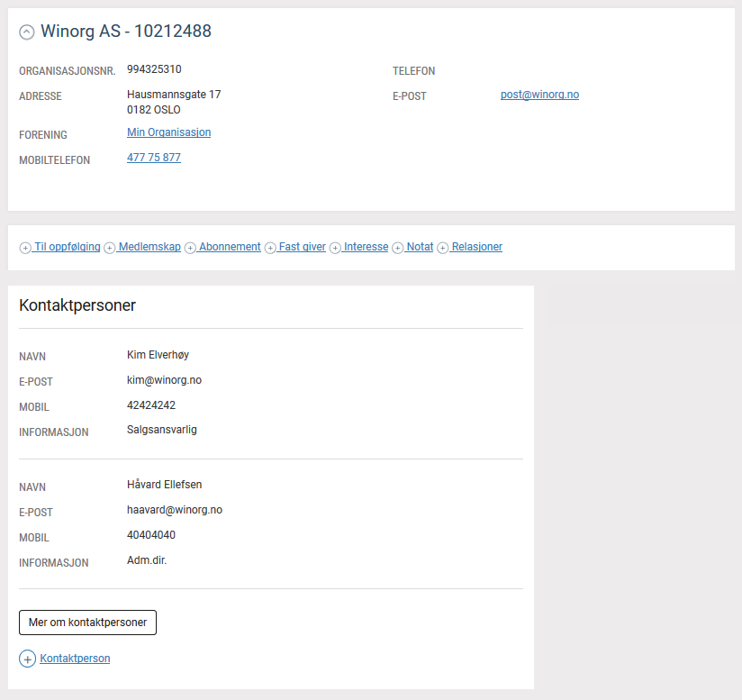Click the mobile number 40404040
The width and height of the screenshot is (742, 700).
tap(151, 535)
